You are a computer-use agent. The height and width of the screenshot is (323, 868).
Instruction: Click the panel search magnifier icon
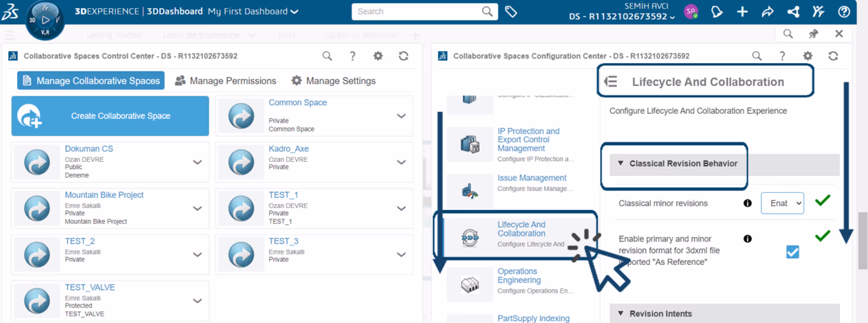pos(788,34)
